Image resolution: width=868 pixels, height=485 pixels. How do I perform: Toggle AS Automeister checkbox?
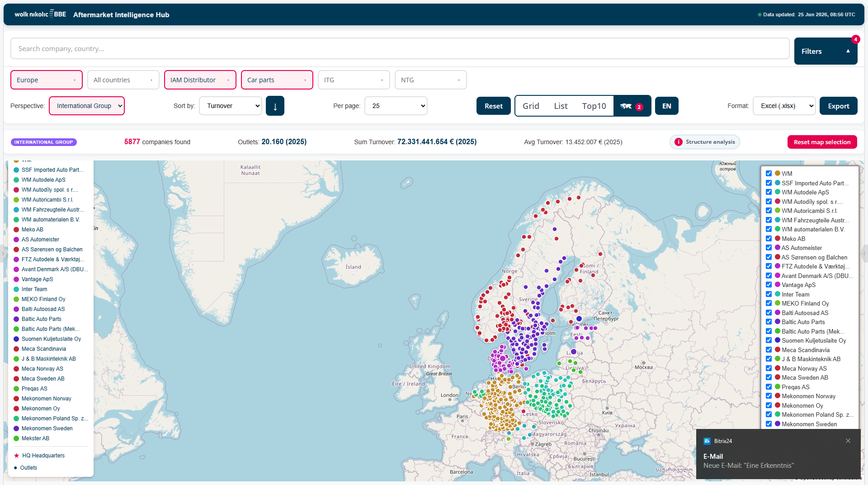(769, 248)
